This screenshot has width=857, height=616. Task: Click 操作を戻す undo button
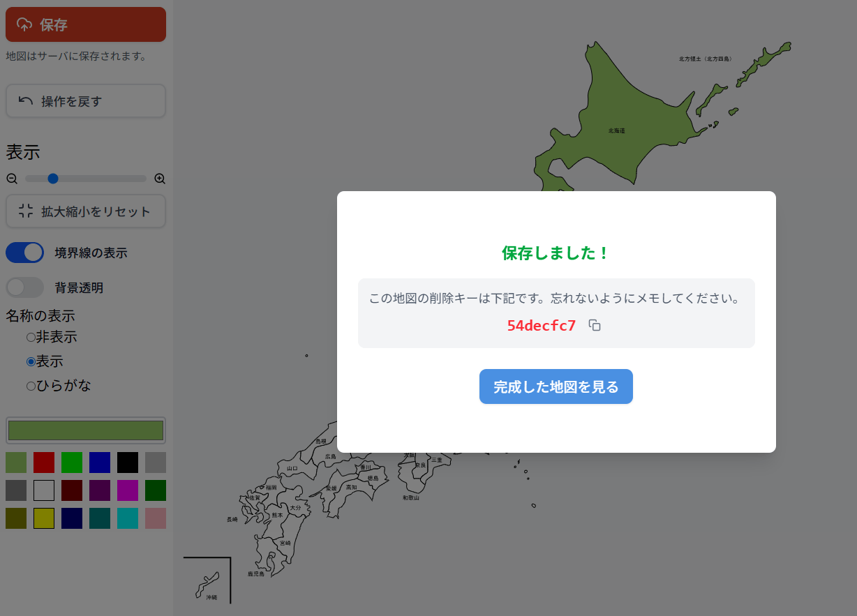tap(85, 101)
